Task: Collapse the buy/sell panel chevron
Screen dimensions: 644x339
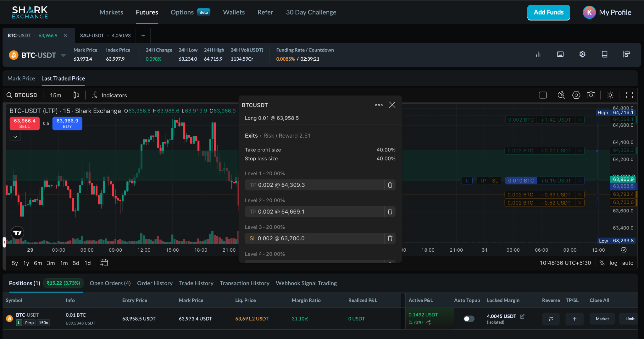Action: 15,137
